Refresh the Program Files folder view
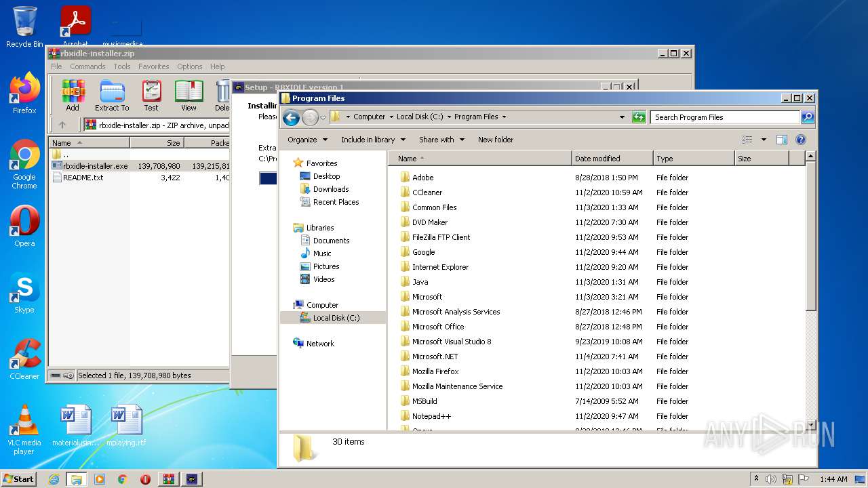This screenshot has height=488, width=868. [x=639, y=117]
